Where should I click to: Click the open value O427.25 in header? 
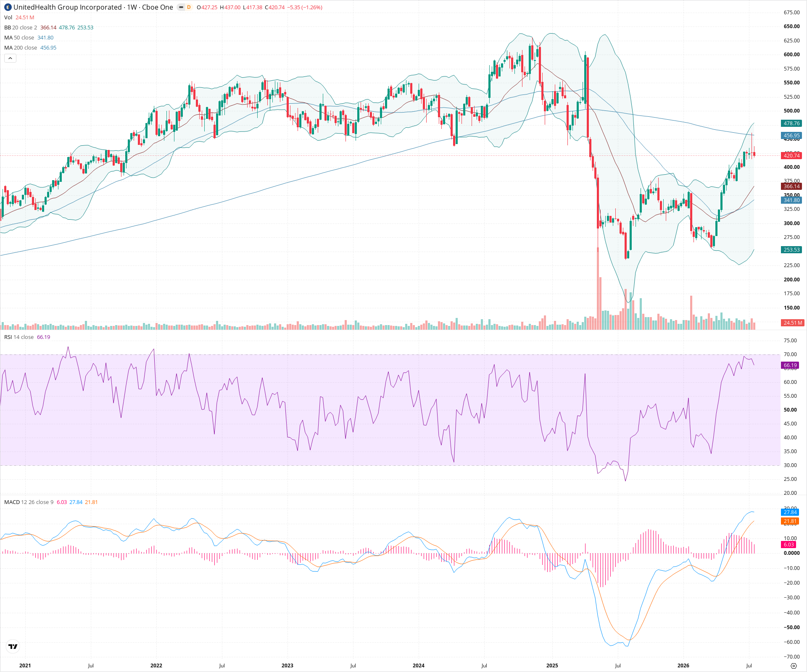[207, 7]
